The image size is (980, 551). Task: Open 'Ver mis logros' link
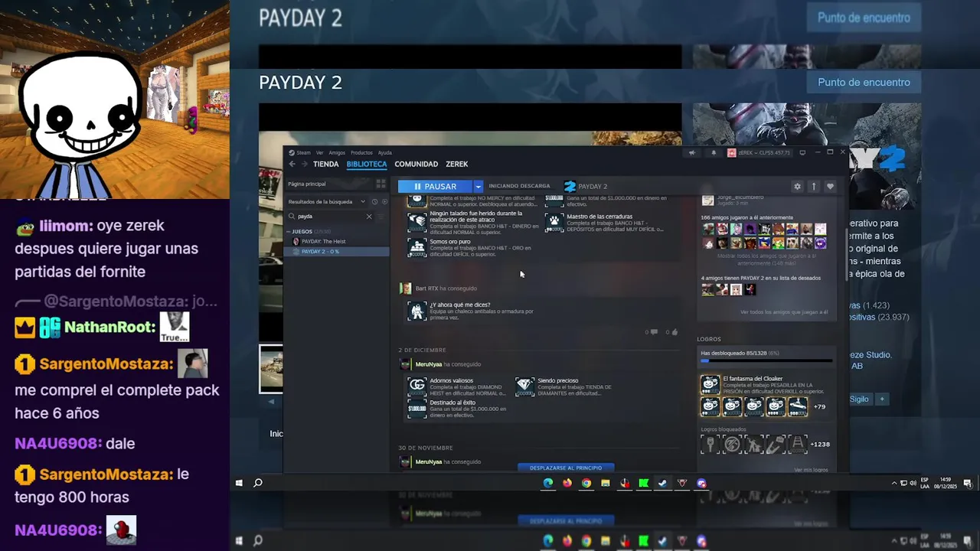811,470
